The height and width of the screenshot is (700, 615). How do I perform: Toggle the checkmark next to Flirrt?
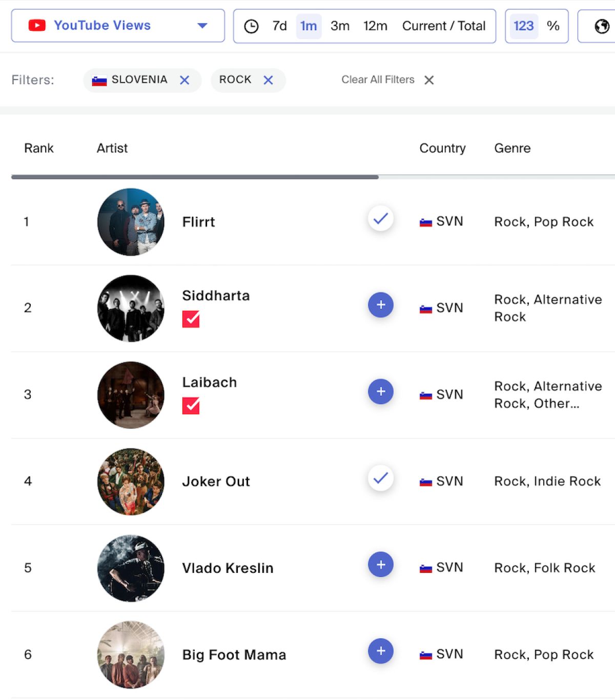(x=380, y=219)
